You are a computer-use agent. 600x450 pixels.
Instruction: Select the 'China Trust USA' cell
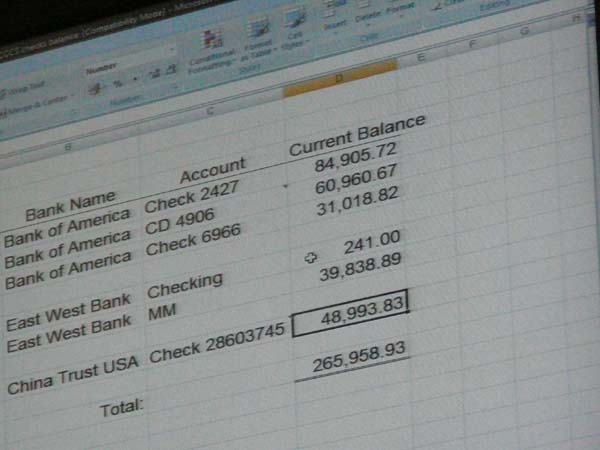pos(73,376)
